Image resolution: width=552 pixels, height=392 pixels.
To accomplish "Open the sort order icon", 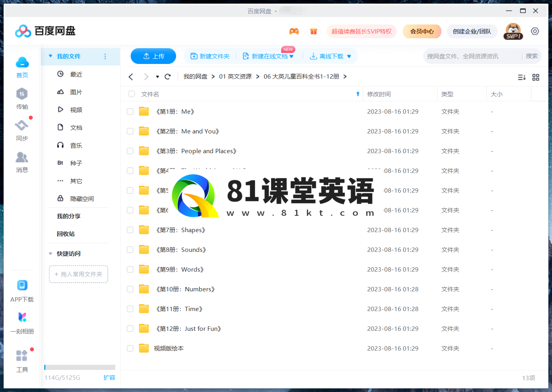I will tap(522, 77).
